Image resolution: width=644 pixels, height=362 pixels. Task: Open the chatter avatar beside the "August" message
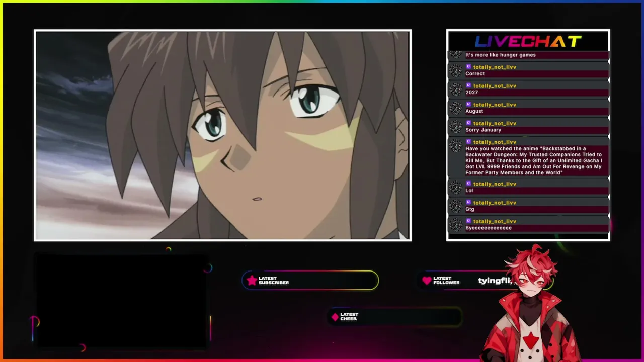pos(456,108)
